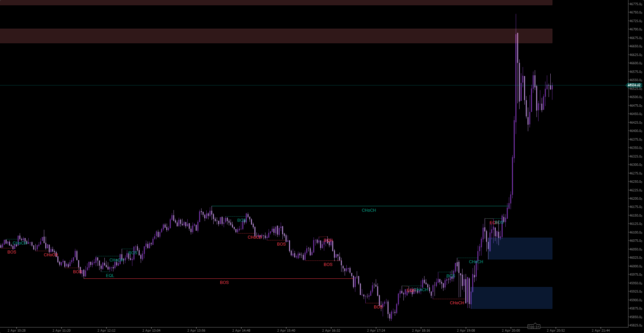The image size is (644, 333).
Task: Click green CHoCH label left of upper blue zone
Action: [476, 262]
